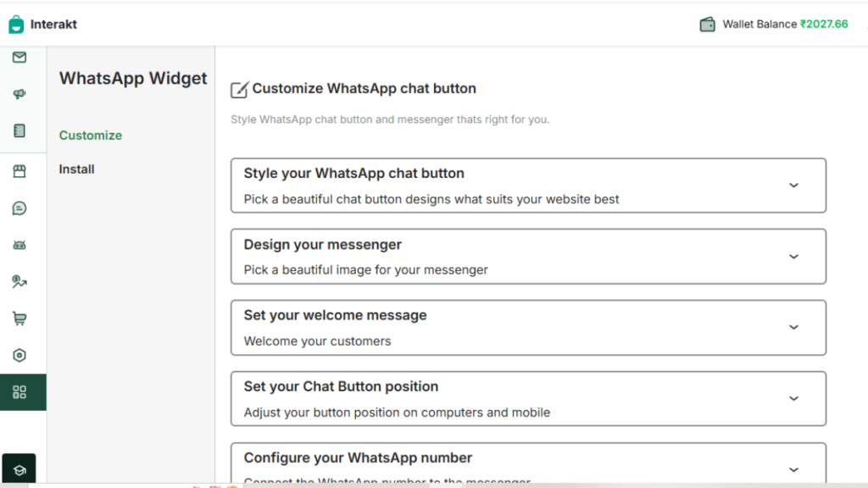Expand Configure your WhatsApp number
Viewport: 868px width, 488px height.
[794, 469]
